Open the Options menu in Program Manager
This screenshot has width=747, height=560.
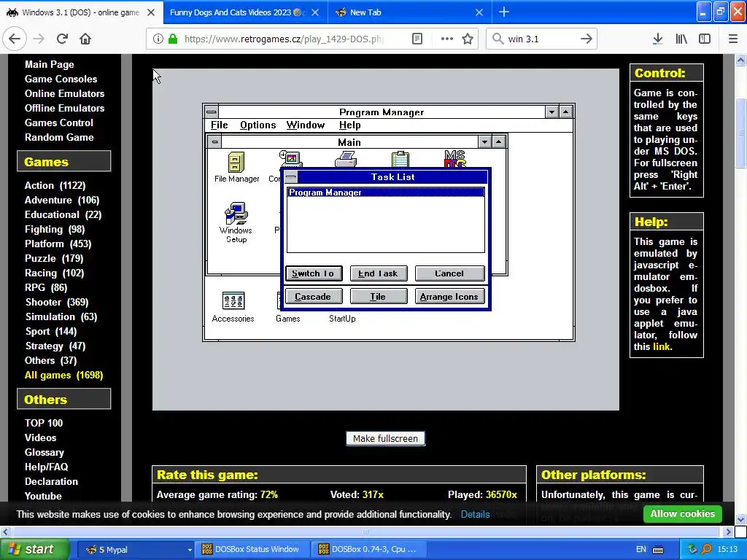coord(258,125)
